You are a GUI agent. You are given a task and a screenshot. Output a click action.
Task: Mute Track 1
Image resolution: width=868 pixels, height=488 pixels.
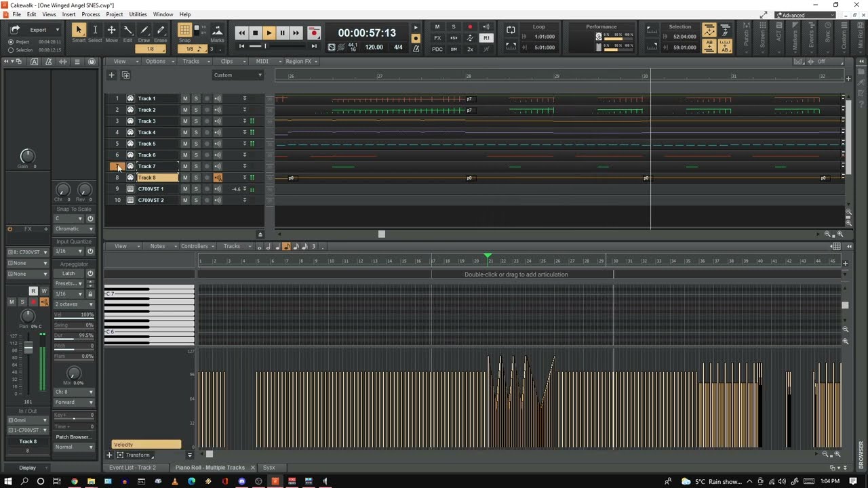pyautogui.click(x=184, y=98)
